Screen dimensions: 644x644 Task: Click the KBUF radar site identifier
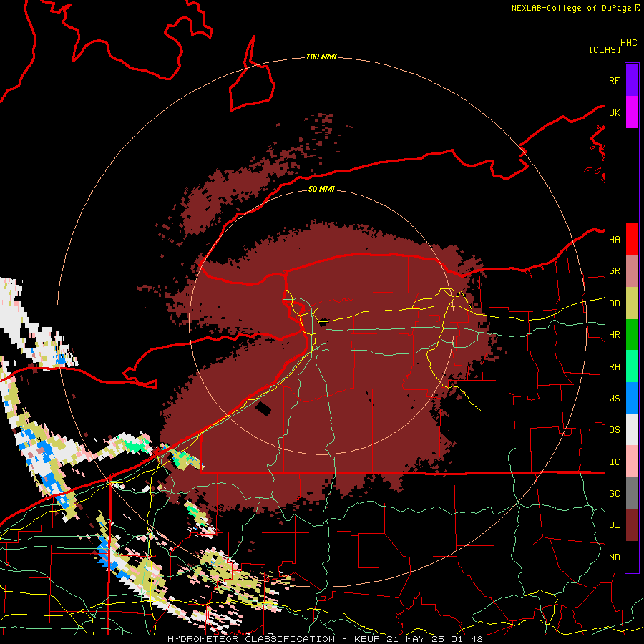pos(367,639)
